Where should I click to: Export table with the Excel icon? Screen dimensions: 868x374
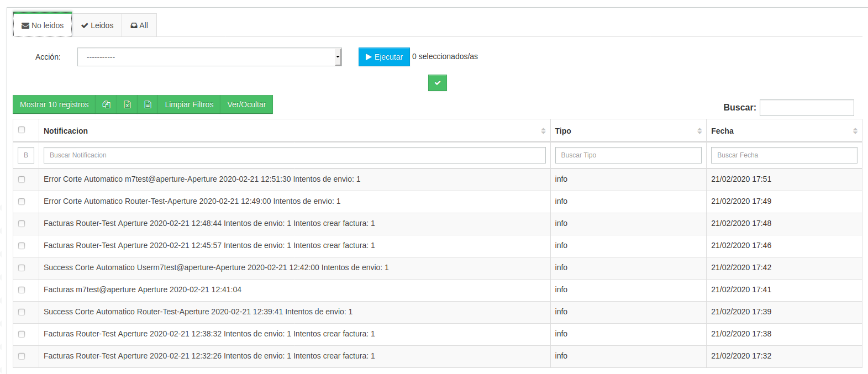127,104
